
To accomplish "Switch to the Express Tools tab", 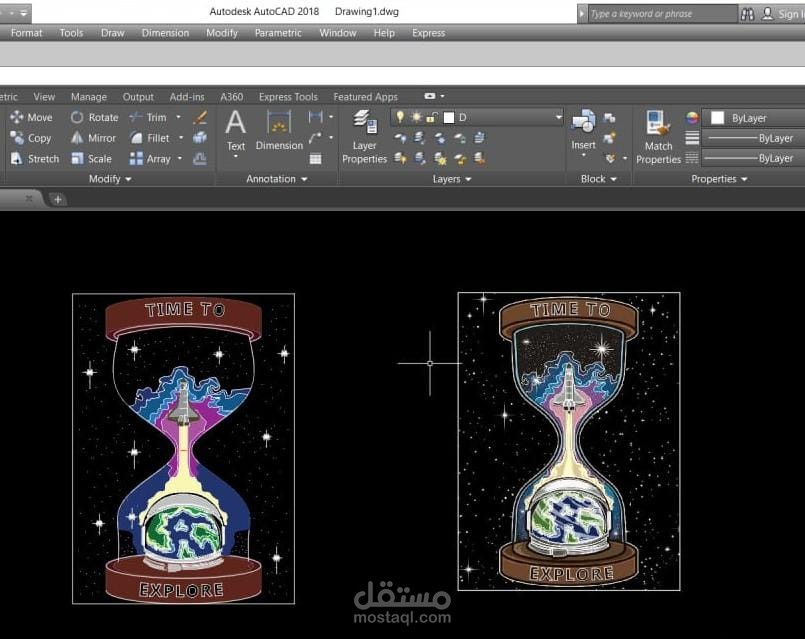I will (288, 96).
